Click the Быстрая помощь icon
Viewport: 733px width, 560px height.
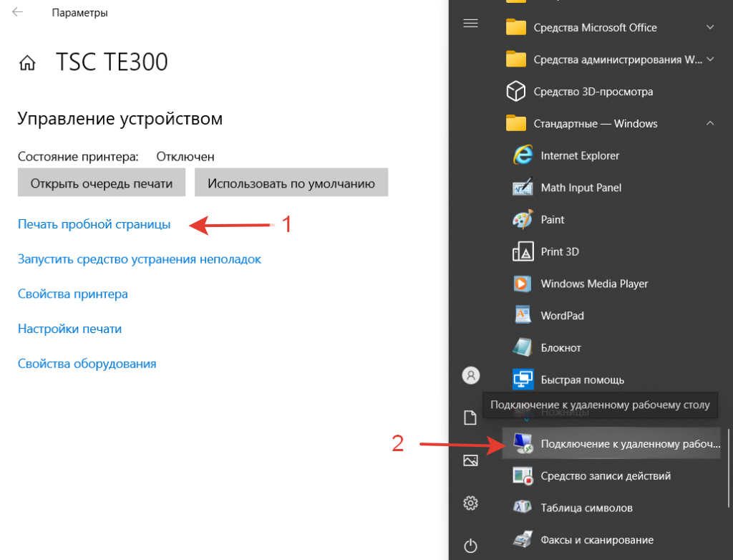click(523, 380)
